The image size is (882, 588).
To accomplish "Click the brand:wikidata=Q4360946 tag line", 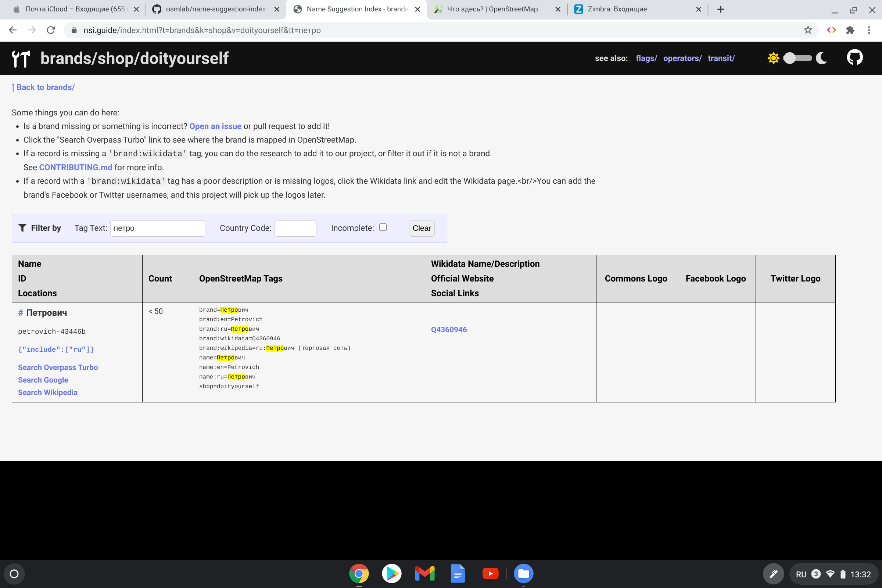I will pyautogui.click(x=240, y=338).
